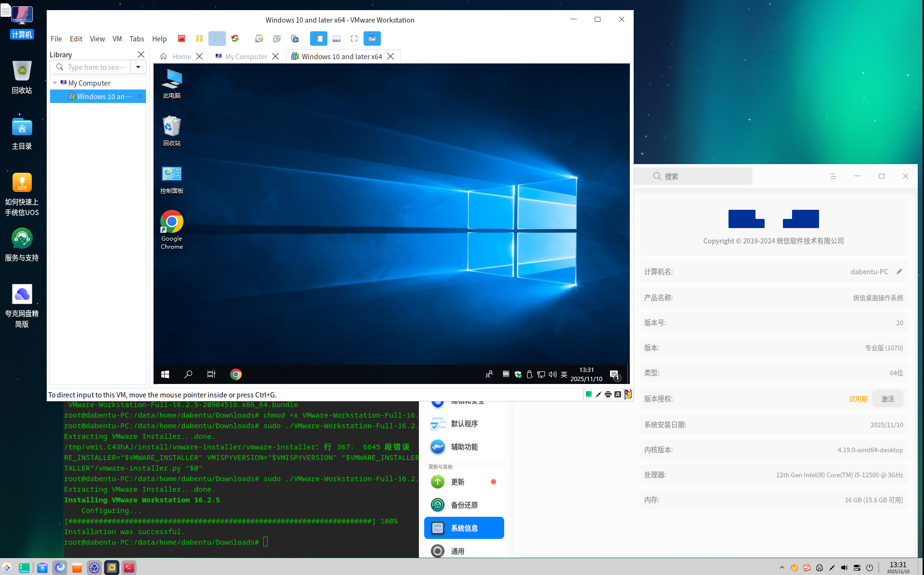924x575 pixels.
Task: Switch to the Home tab
Action: pyautogui.click(x=181, y=56)
